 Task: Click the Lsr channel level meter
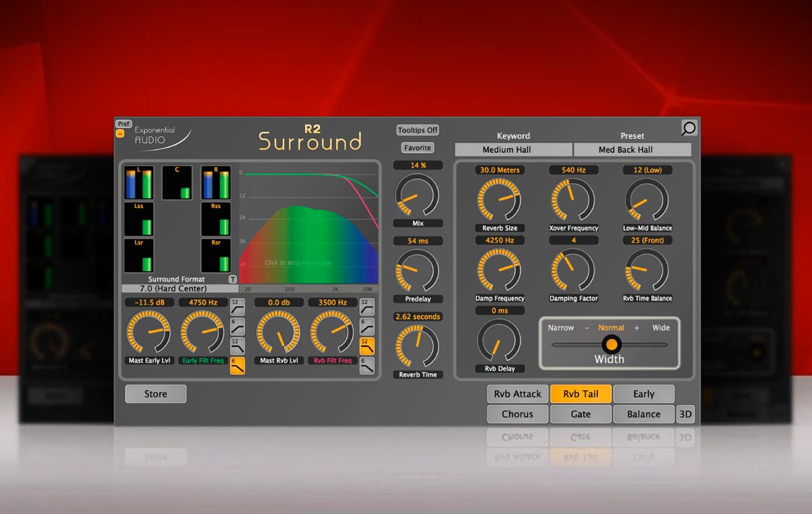coord(139,255)
